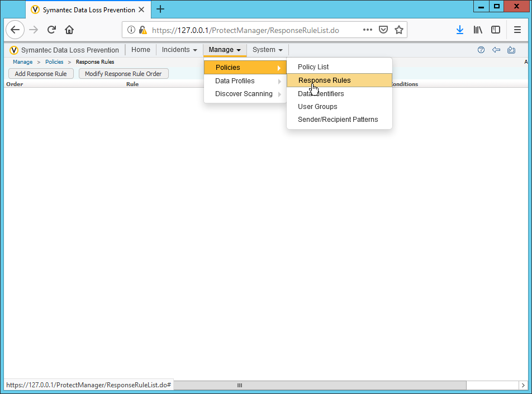The height and width of the screenshot is (394, 532).
Task: Open the Firefox downloads arrow
Action: [x=460, y=30]
